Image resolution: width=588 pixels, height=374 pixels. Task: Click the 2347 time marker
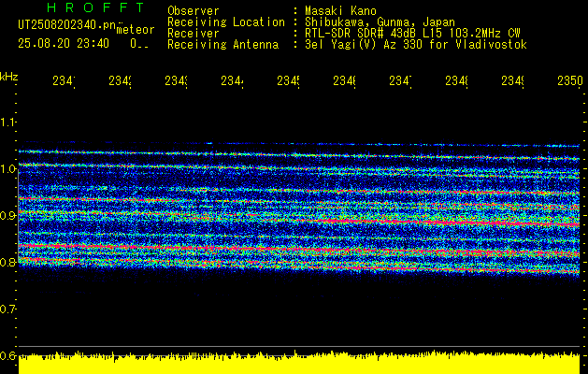[x=400, y=81]
